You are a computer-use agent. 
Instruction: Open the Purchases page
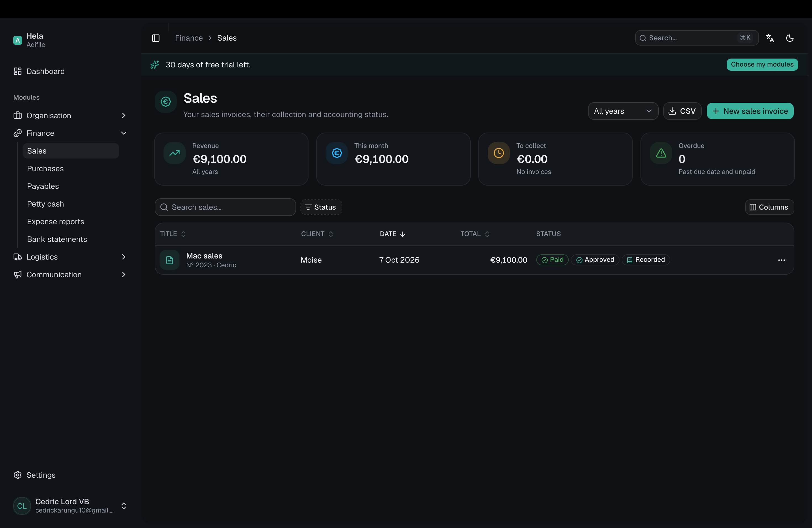pyautogui.click(x=71, y=168)
